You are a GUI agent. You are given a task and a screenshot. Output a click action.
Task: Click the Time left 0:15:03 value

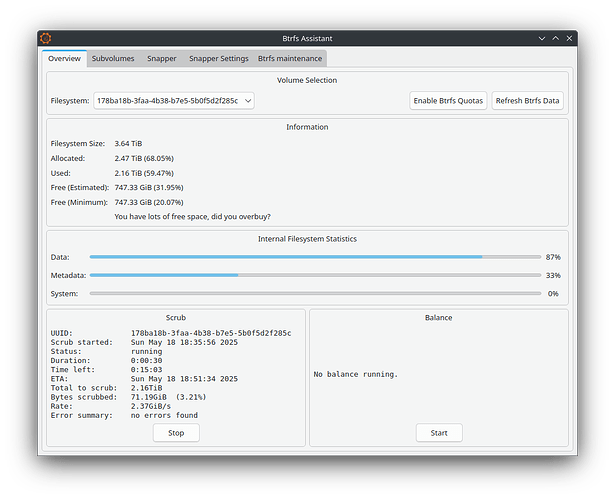pos(146,370)
